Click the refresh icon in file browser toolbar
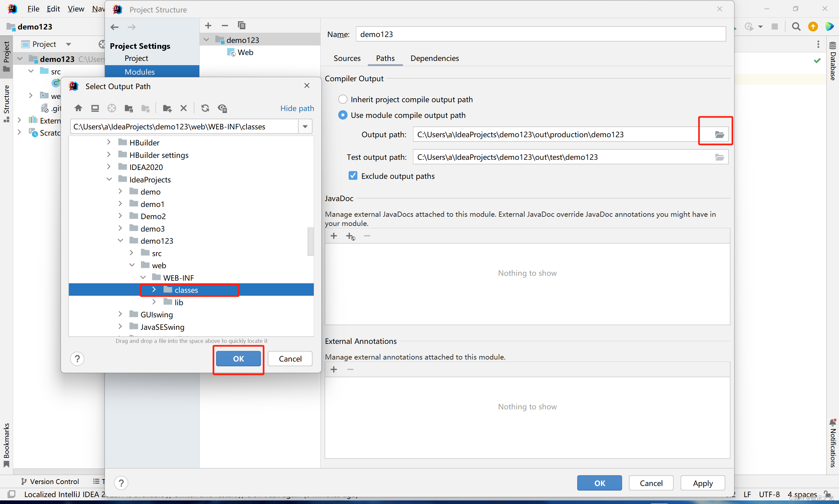Image resolution: width=839 pixels, height=504 pixels. click(205, 108)
